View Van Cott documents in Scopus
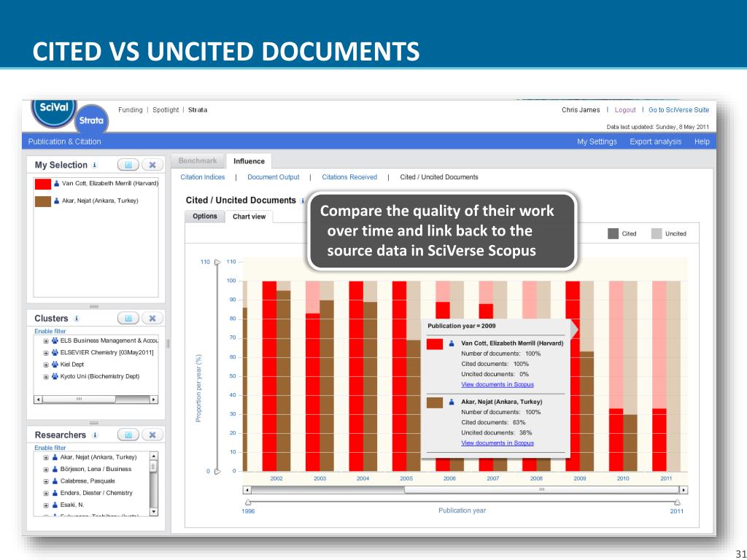Viewport: 747px width, 560px height. point(498,384)
